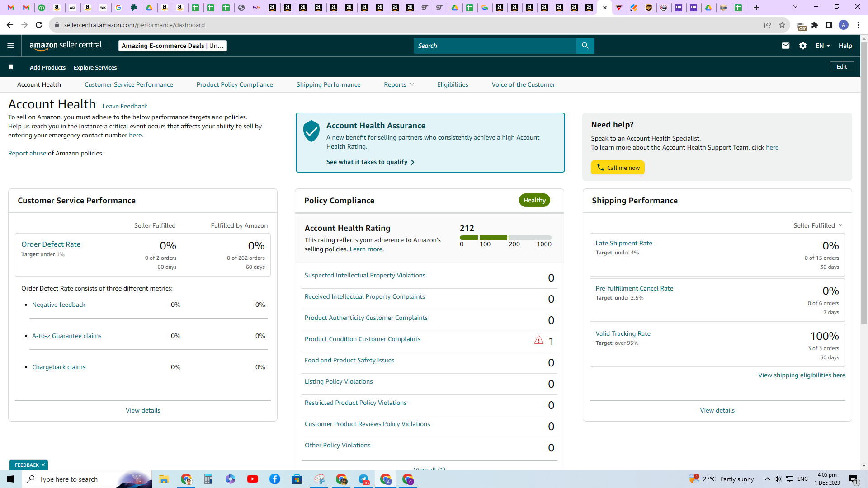The height and width of the screenshot is (488, 868).
Task: View details under Customer Service Performance
Action: pyautogui.click(x=143, y=410)
